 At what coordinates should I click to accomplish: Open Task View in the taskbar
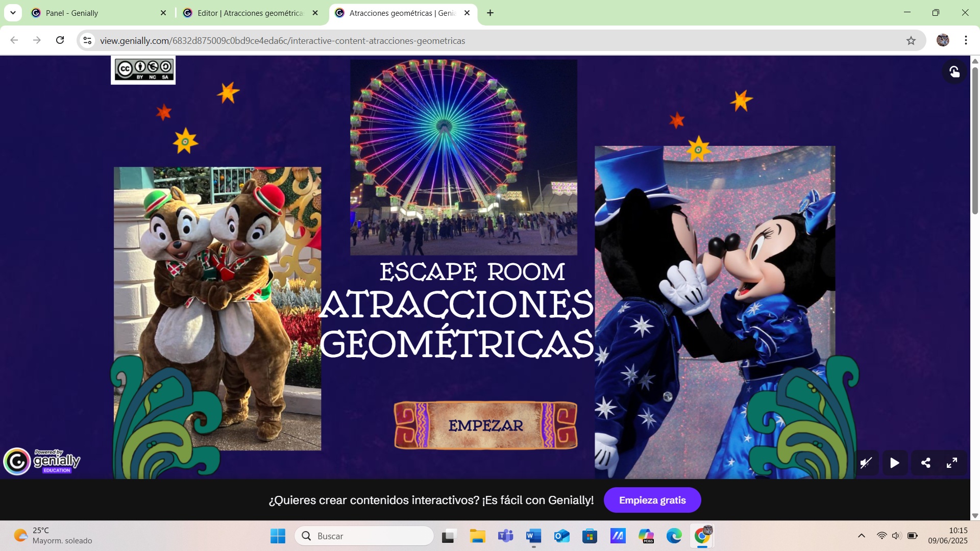pos(449,536)
